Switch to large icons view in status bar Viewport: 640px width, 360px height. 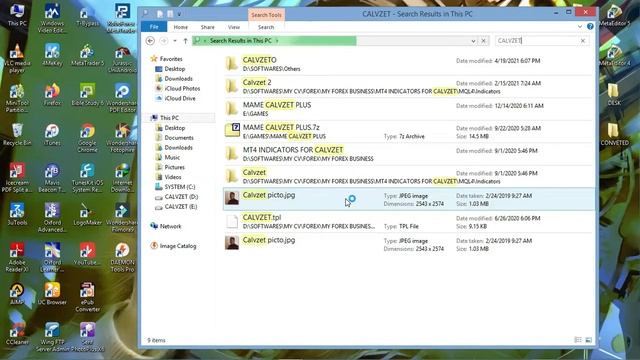coord(588,340)
